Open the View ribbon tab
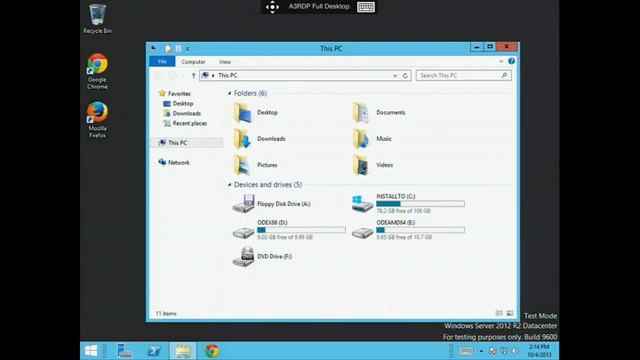Screen dimensions: 640x360 pos(224,62)
